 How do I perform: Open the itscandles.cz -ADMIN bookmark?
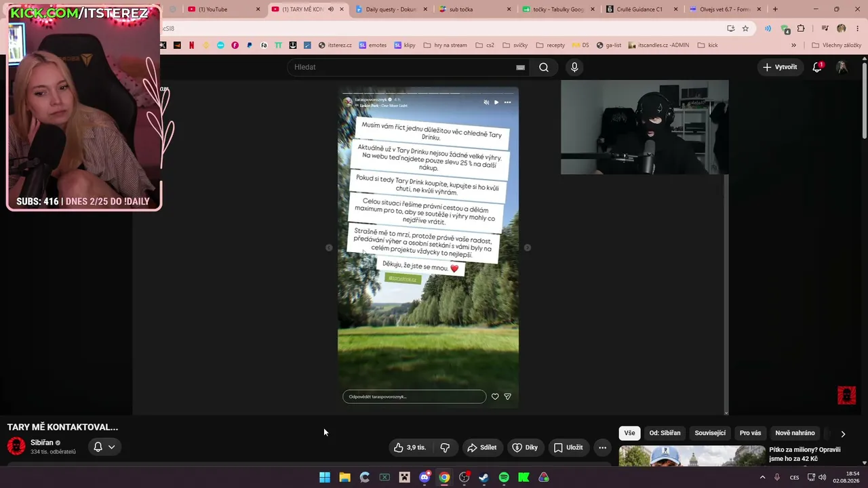658,45
